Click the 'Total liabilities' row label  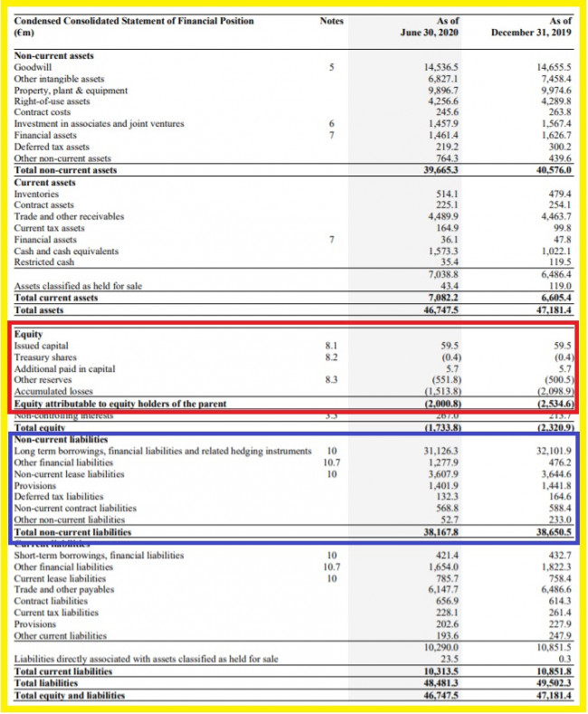46,683
